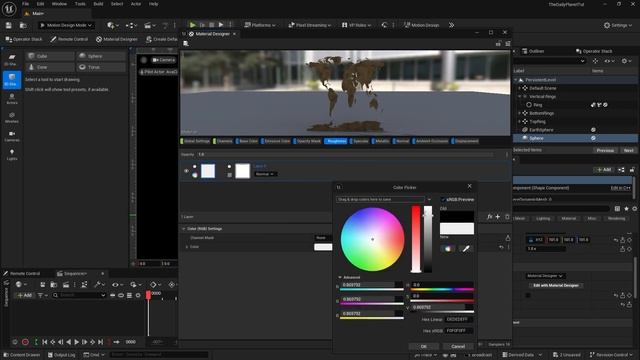
Task: Open the Motion Design Mode dropdown
Action: coord(66,25)
